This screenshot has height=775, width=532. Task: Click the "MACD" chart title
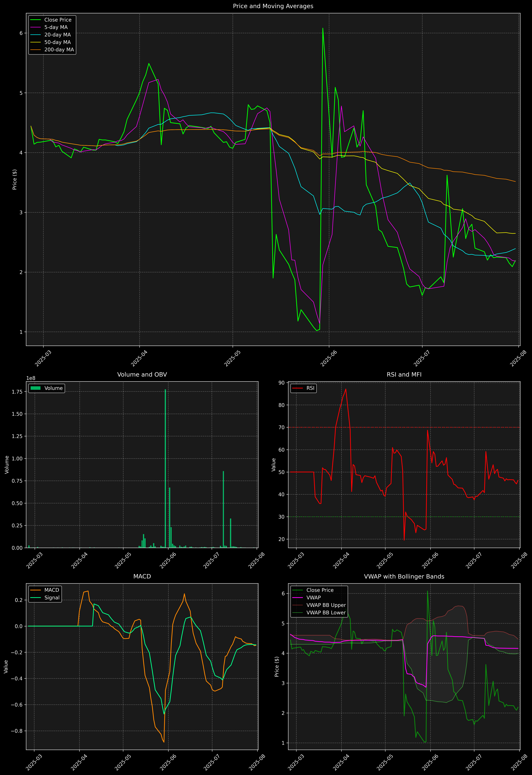pyautogui.click(x=142, y=577)
